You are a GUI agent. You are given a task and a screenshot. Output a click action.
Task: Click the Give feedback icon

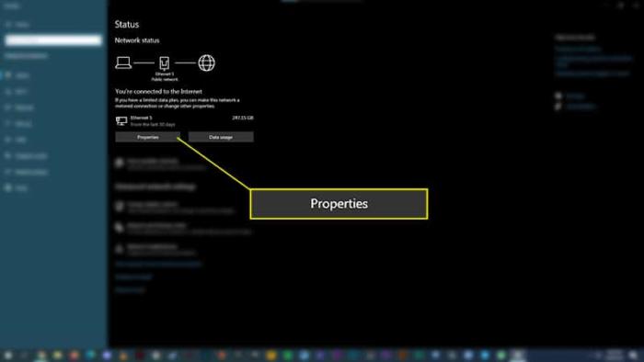(558, 107)
